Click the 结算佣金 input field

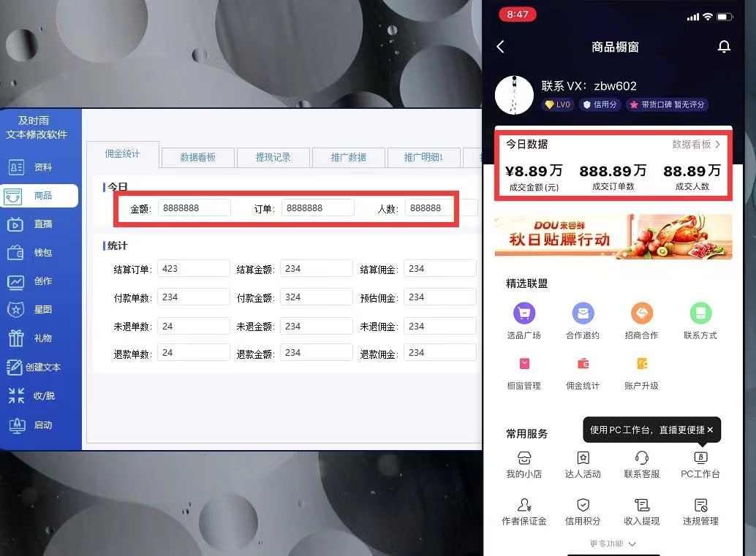coord(439,268)
